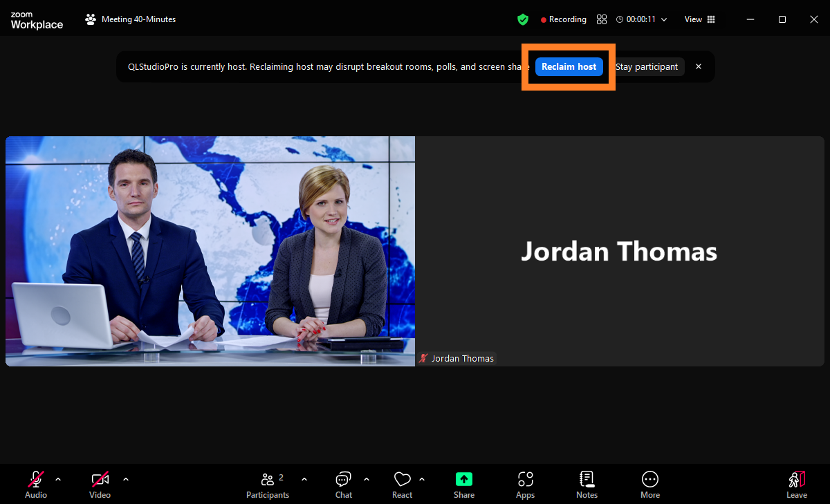
Task: Start camera with the Video button
Action: pyautogui.click(x=100, y=484)
